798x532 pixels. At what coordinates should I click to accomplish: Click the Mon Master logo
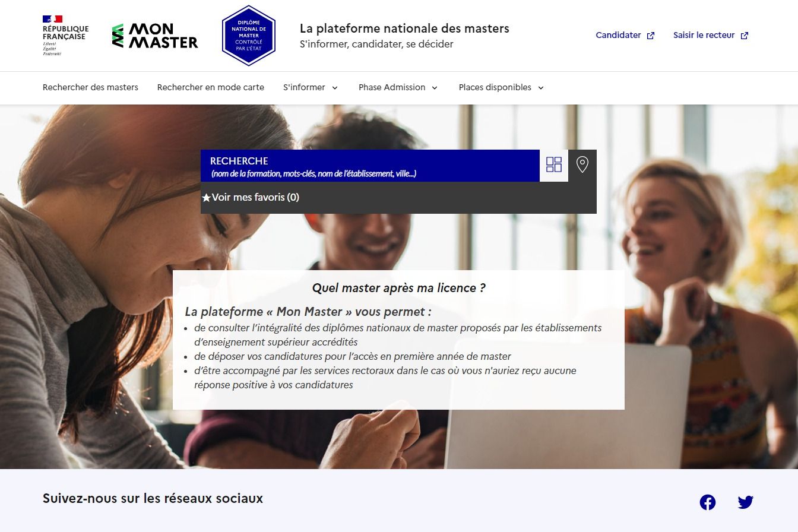pyautogui.click(x=154, y=36)
